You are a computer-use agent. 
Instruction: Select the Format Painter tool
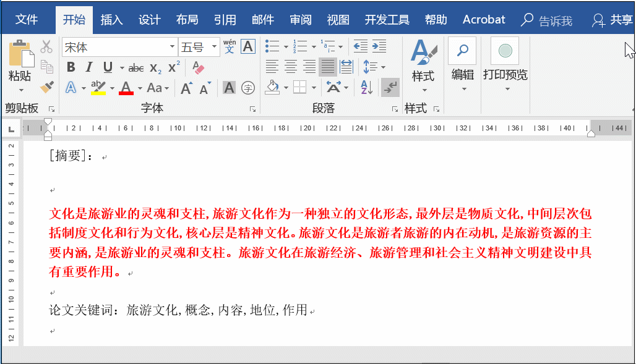(x=47, y=87)
